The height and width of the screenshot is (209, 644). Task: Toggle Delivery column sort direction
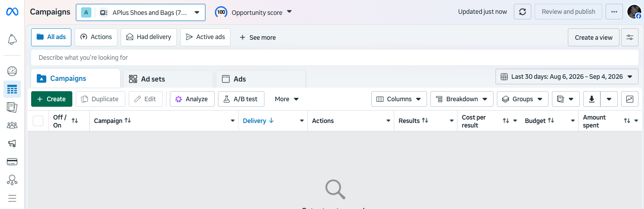coord(271,120)
